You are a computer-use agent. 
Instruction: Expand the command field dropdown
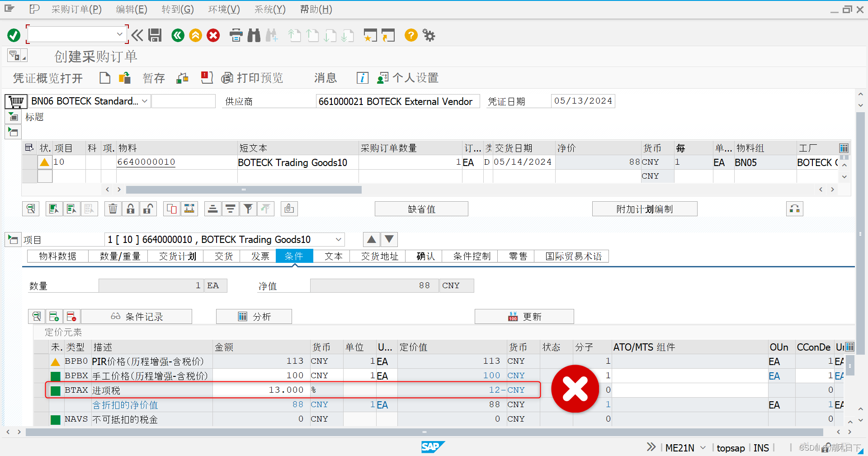(119, 34)
